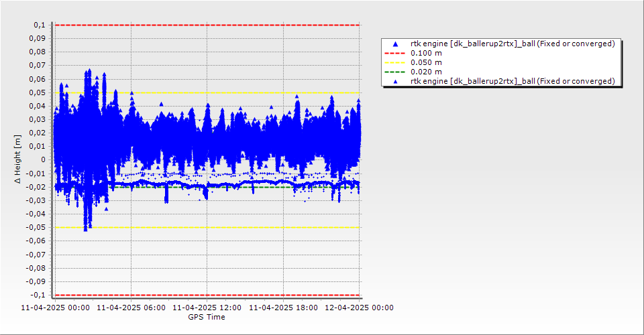
Task: Click the positive '0,04' height tick label
Action: tap(38, 107)
